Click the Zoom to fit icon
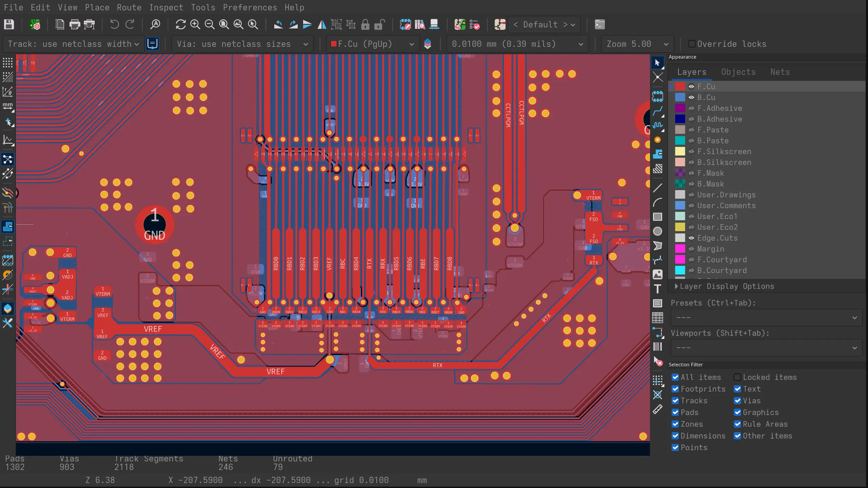 click(x=224, y=24)
